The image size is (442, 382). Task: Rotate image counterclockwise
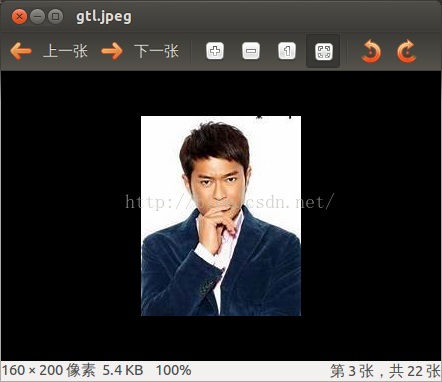coord(371,51)
